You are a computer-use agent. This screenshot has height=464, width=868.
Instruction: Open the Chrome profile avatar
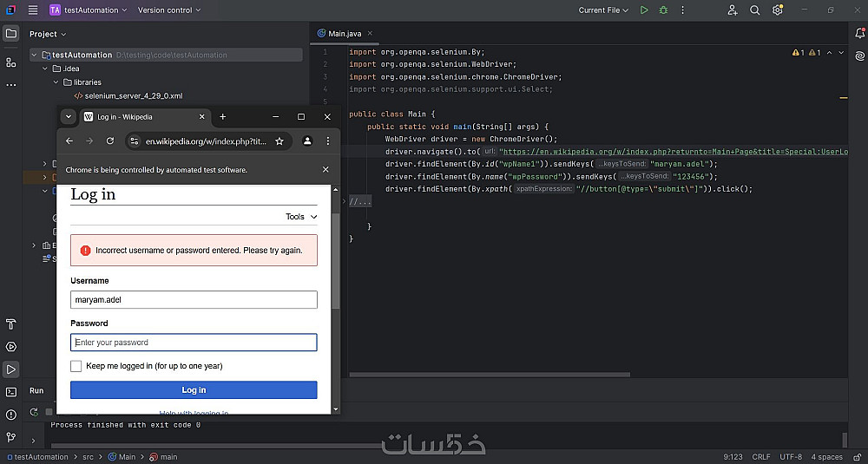pyautogui.click(x=307, y=141)
